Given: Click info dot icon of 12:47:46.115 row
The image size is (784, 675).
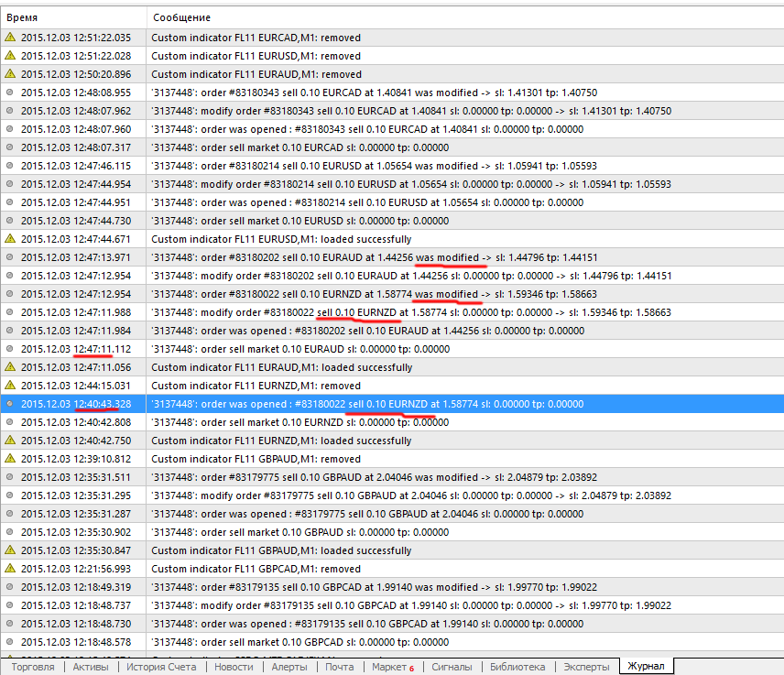Looking at the screenshot, I should 9,166.
